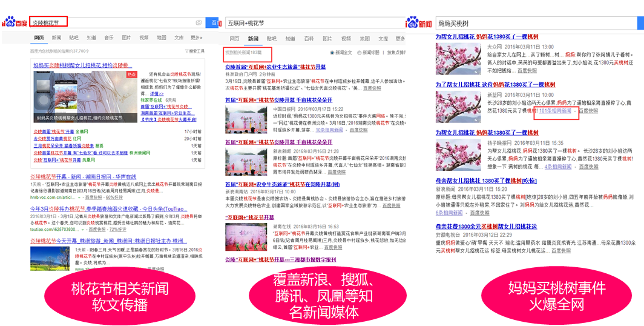Open the 今日头条(TouTiao) 赏桃花 result
644x326 pixels.
tap(109, 209)
